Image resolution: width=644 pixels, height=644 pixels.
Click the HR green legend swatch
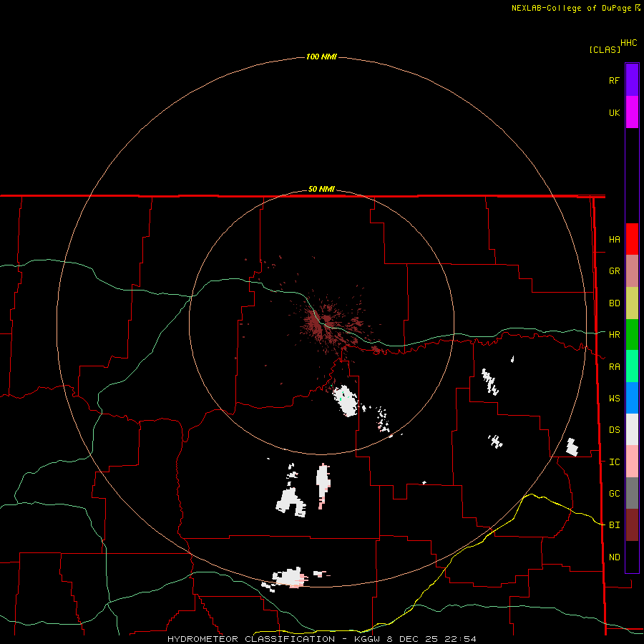[632, 335]
